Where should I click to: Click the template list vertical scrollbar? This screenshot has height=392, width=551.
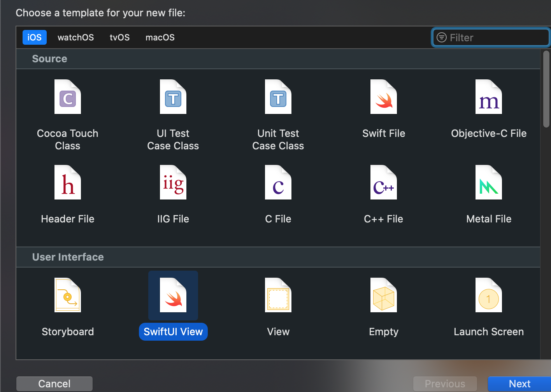[546, 89]
